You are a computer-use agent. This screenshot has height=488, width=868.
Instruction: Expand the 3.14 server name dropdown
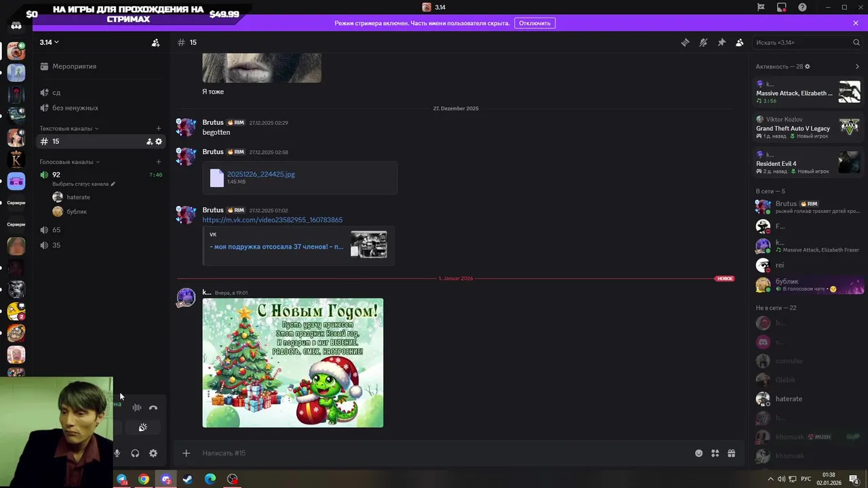(49, 42)
